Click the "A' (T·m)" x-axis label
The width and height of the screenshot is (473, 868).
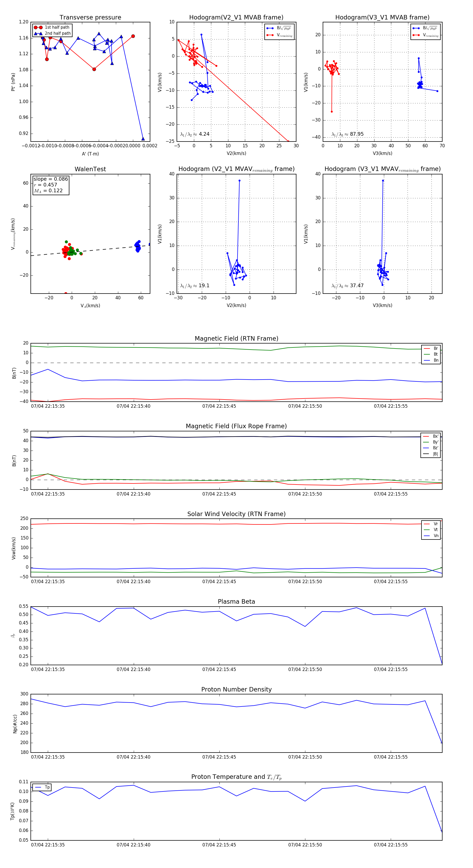click(90, 154)
